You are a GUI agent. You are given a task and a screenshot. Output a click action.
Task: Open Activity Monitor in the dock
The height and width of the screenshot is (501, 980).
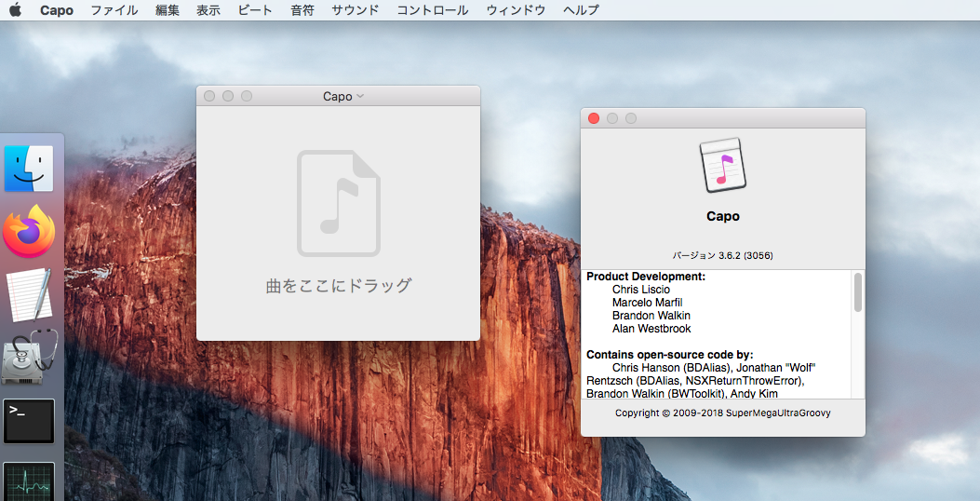pyautogui.click(x=29, y=481)
